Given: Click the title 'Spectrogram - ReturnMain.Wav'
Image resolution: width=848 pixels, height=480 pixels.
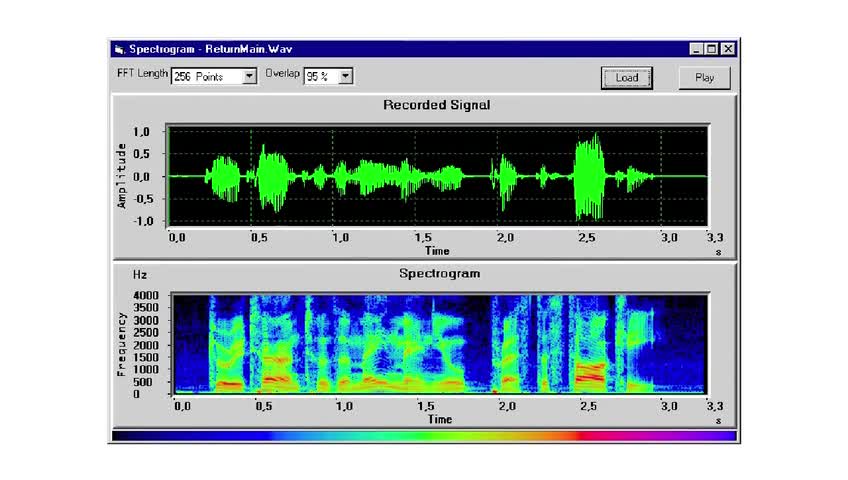Looking at the screenshot, I should pyautogui.click(x=211, y=49).
